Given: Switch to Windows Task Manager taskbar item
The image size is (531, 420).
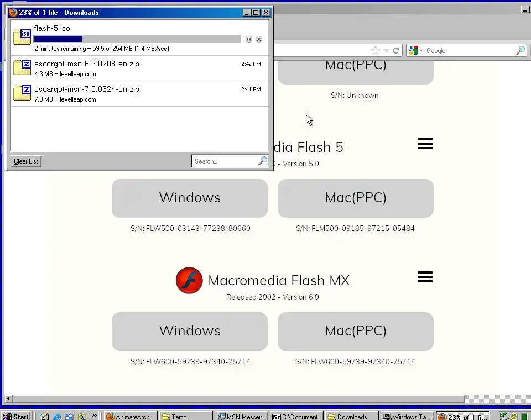Looking at the screenshot, I should coord(407,417).
